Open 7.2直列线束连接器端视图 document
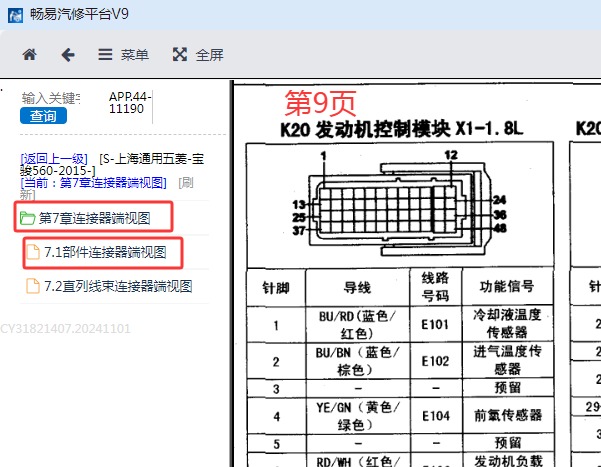This screenshot has height=467, width=601. (118, 286)
